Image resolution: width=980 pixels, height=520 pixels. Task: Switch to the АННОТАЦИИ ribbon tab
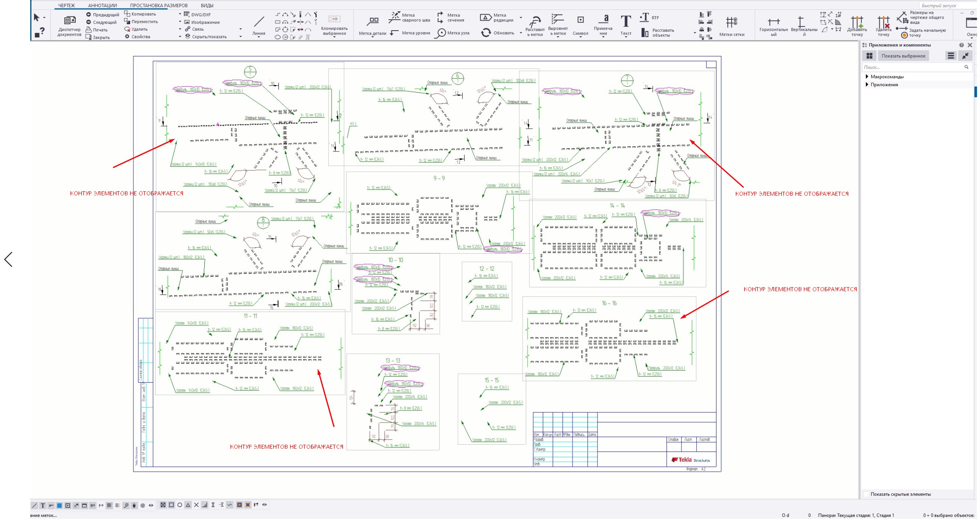coord(102,6)
